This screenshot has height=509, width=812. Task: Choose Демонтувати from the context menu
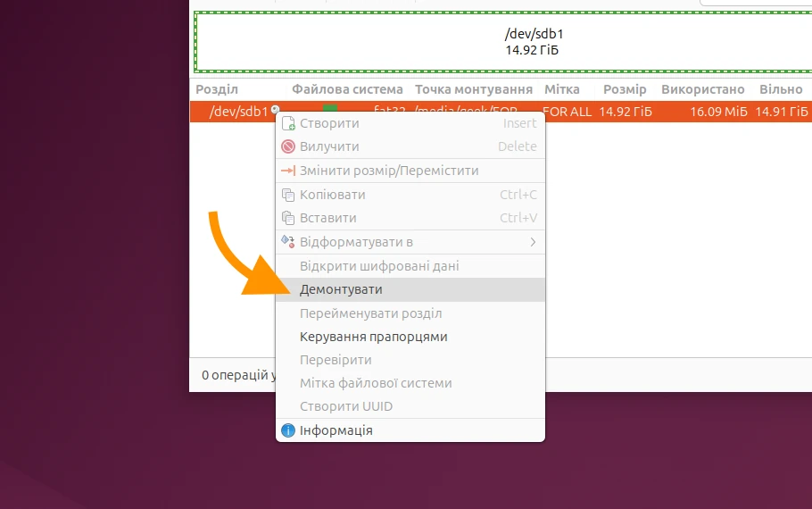(410, 289)
